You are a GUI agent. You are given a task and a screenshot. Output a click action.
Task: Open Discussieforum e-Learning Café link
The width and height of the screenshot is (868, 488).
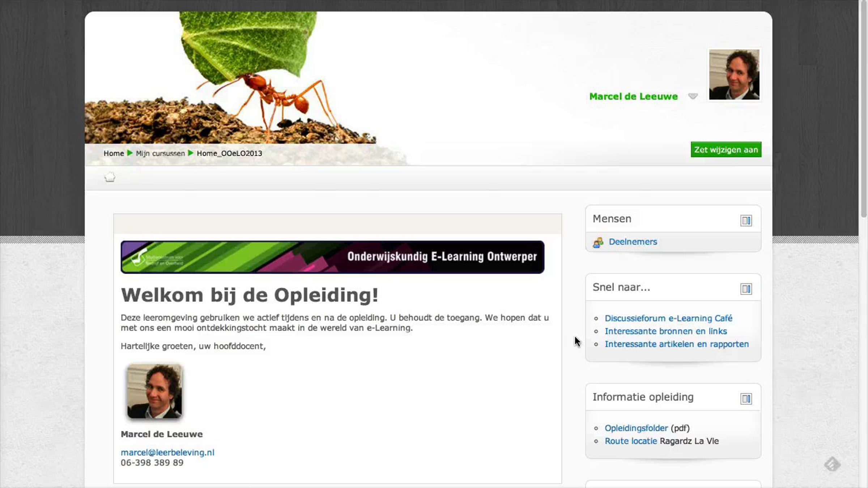[x=668, y=318]
